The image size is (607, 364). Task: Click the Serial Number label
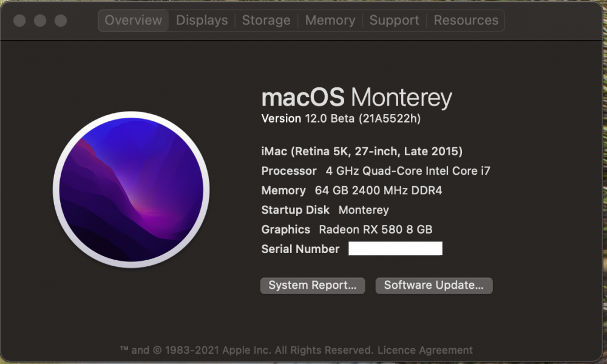pyautogui.click(x=300, y=249)
